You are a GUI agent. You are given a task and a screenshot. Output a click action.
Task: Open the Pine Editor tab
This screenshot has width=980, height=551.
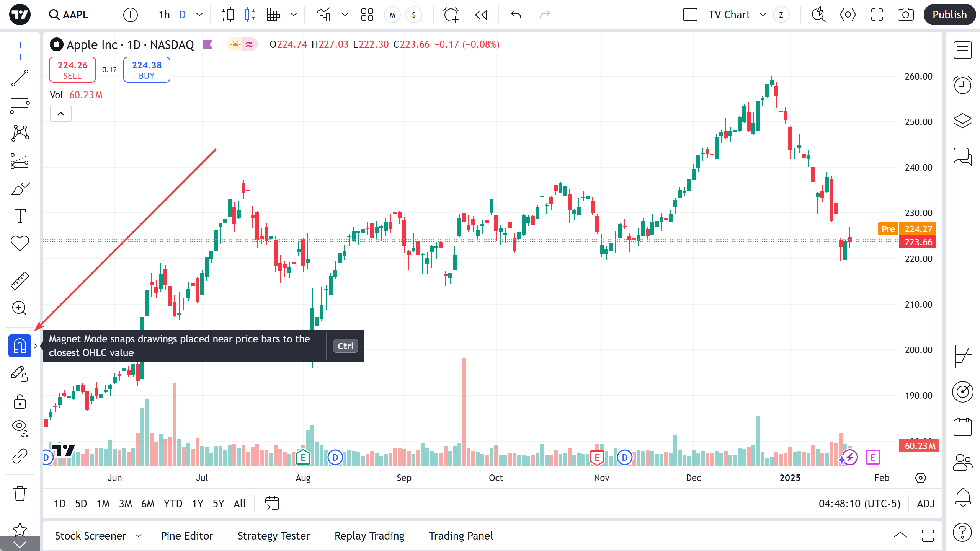187,536
